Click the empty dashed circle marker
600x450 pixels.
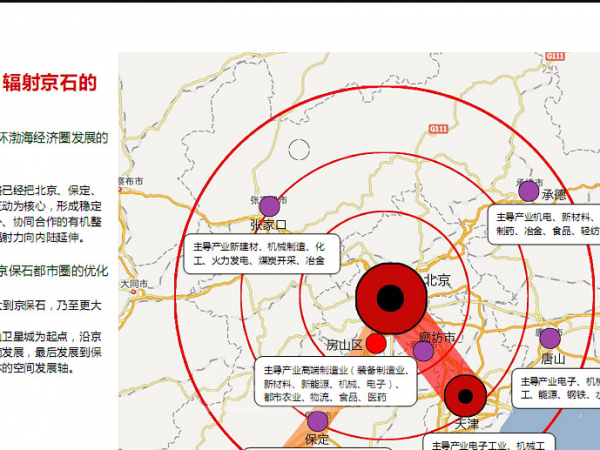point(299,149)
